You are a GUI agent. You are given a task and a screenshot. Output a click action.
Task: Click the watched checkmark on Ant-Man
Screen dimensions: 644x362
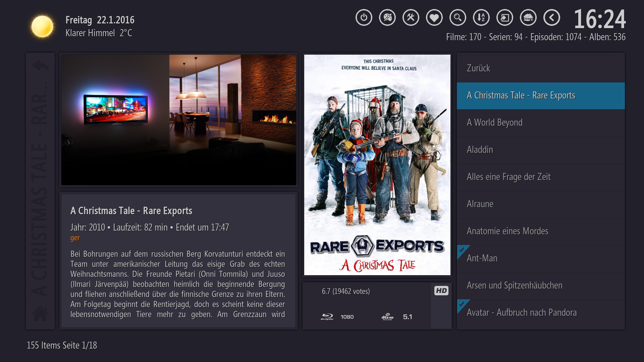pyautogui.click(x=462, y=250)
